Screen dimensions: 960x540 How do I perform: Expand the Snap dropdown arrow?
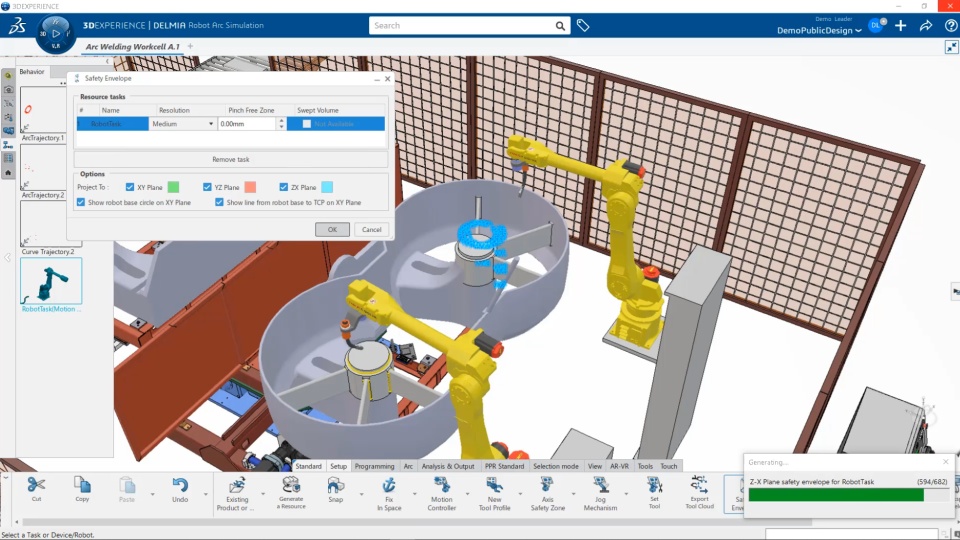361,493
